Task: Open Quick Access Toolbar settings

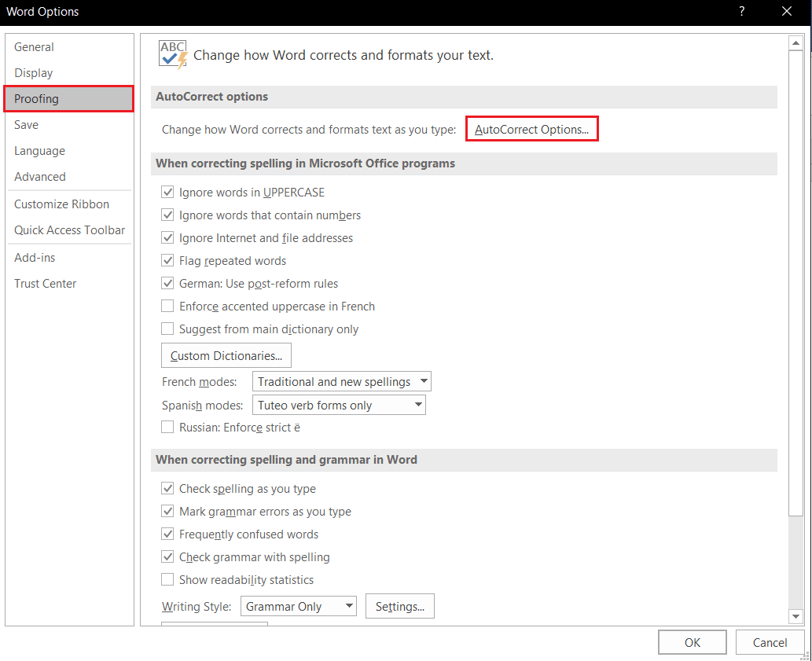Action: [69, 230]
